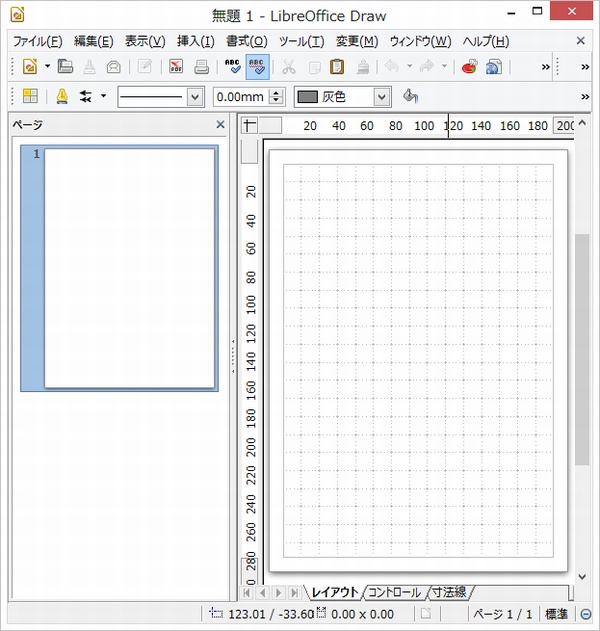The image size is (600, 631).
Task: Open the 変更(M) menu
Action: (x=357, y=41)
